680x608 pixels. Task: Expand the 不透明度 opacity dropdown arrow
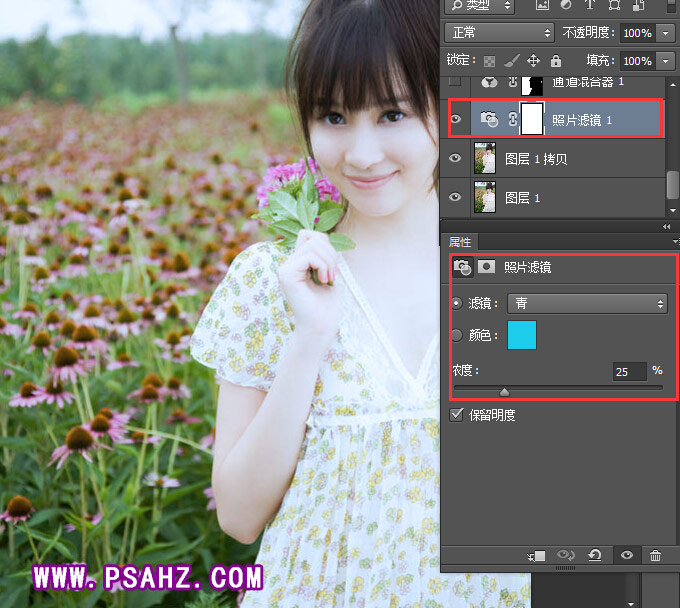coord(666,33)
